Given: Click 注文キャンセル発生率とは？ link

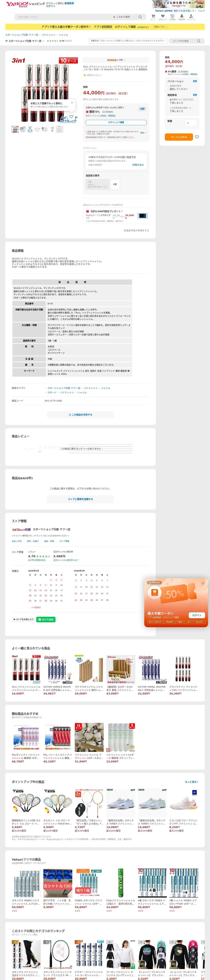Looking at the screenshot, I should pyautogui.click(x=66, y=560).
